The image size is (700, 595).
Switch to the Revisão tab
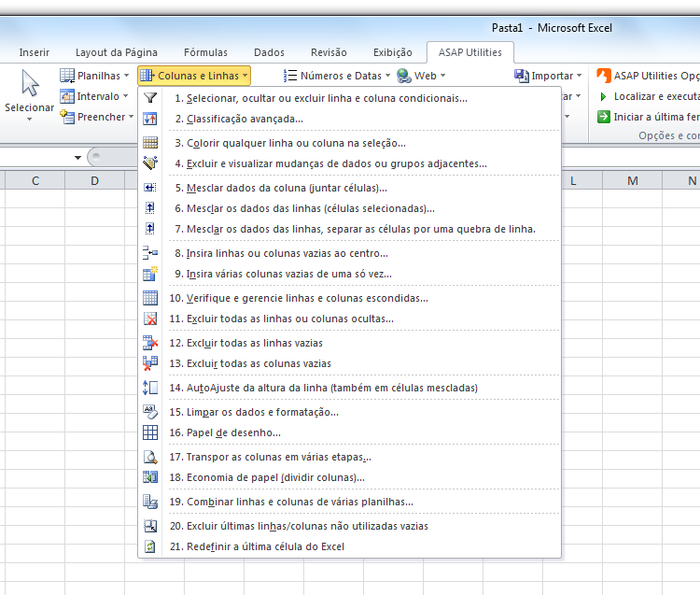[329, 52]
